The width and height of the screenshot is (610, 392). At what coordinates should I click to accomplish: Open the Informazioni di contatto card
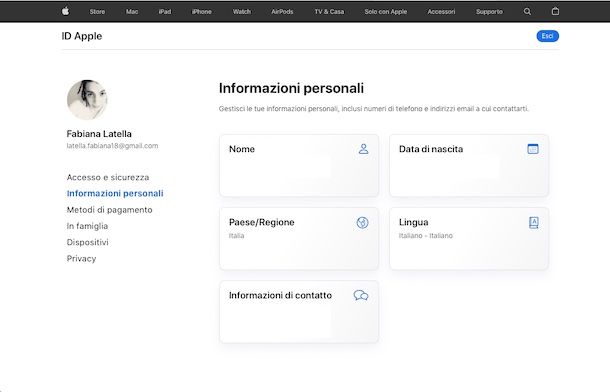(299, 312)
